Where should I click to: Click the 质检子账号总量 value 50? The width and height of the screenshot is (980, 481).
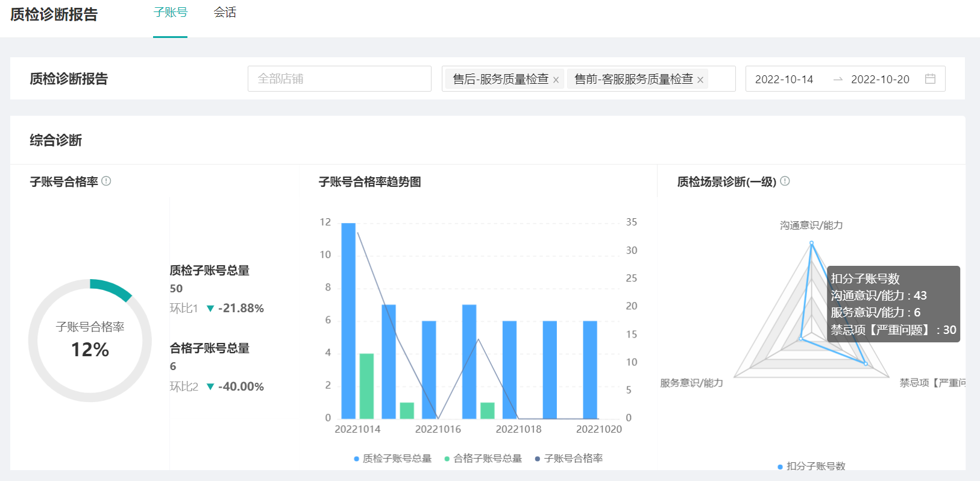click(176, 289)
